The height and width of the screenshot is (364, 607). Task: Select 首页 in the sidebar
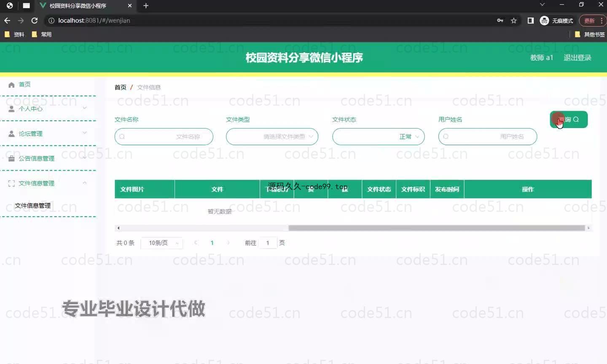(x=24, y=84)
